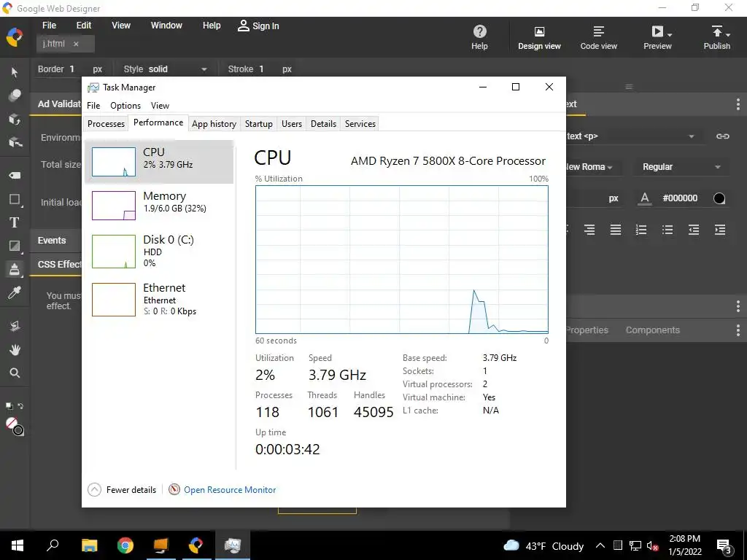This screenshot has width=747, height=560.
Task: Open Task Manager's View menu
Action: click(160, 106)
